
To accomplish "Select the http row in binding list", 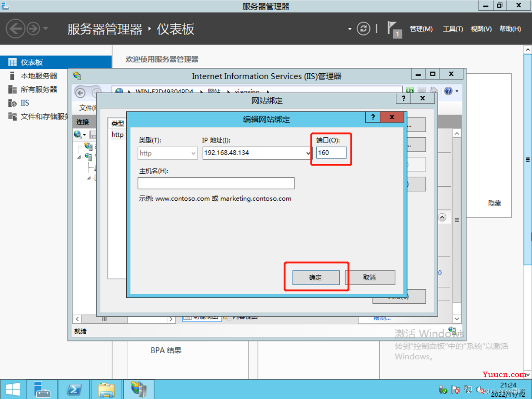I will 117,134.
